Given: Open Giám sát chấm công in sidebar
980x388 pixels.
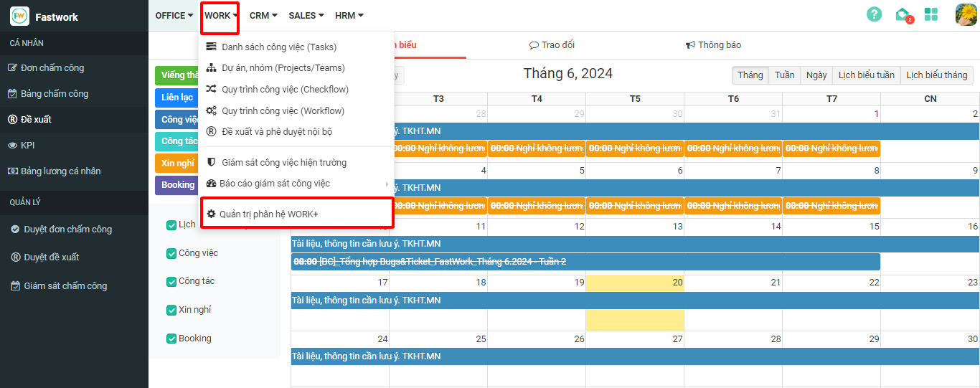Looking at the screenshot, I should tap(65, 286).
